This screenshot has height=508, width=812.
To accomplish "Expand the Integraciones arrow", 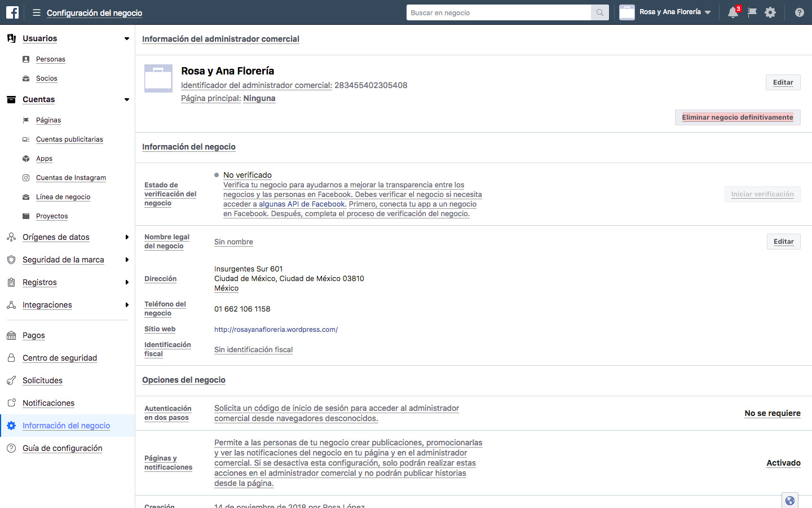I will pos(127,305).
